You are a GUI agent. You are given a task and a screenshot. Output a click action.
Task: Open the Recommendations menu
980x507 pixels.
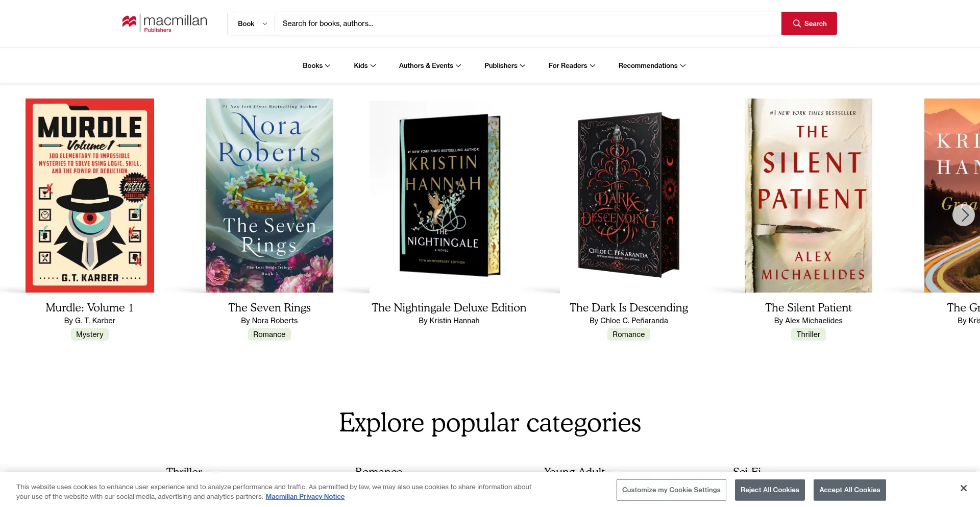point(652,65)
